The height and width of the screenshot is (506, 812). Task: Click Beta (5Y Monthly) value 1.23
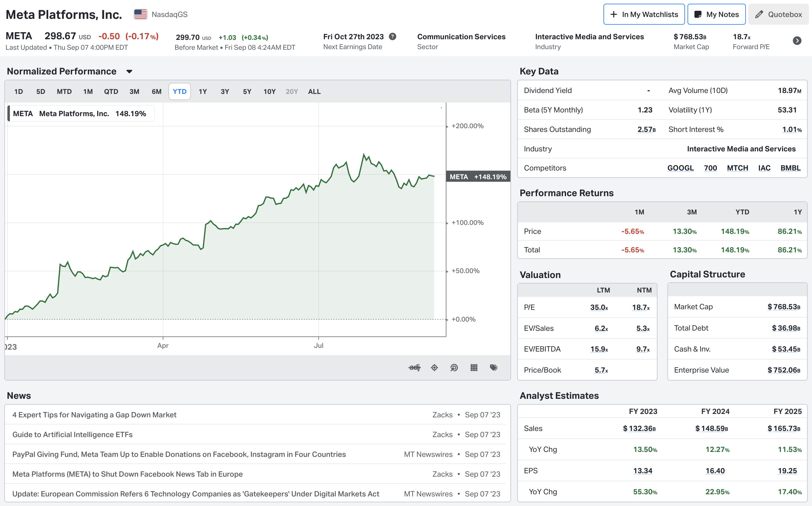645,110
